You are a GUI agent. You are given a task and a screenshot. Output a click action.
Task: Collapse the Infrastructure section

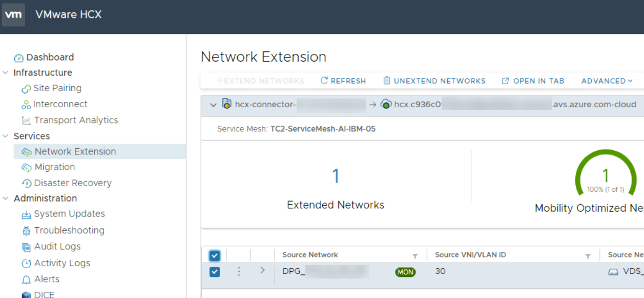(6, 73)
